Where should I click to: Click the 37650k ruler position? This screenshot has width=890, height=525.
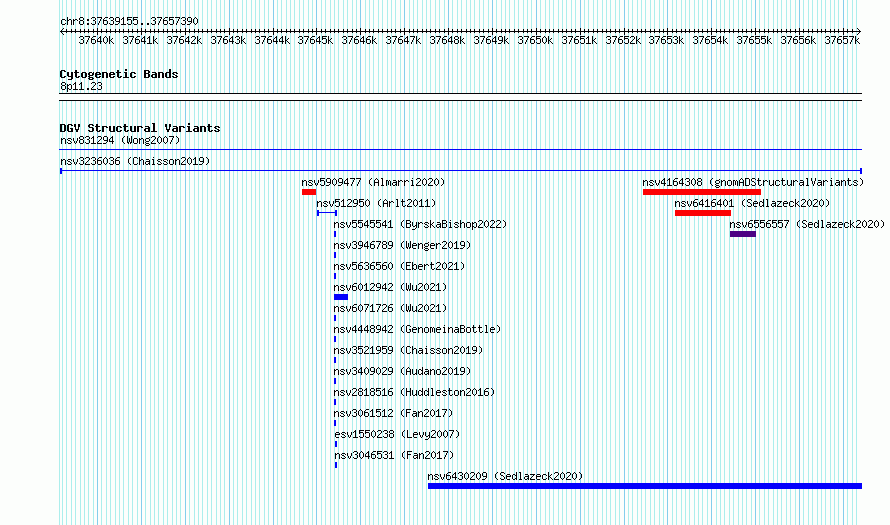click(x=535, y=40)
